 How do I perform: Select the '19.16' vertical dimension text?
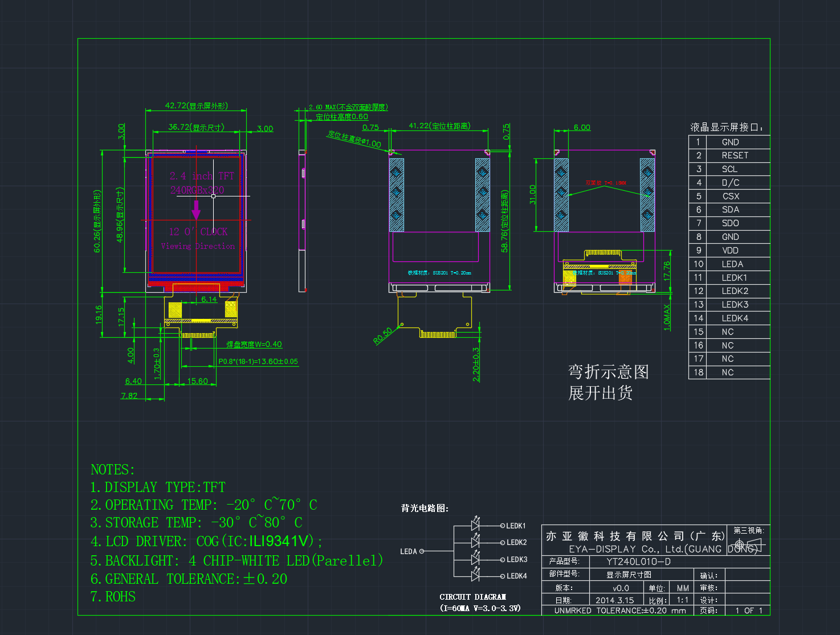coord(98,314)
